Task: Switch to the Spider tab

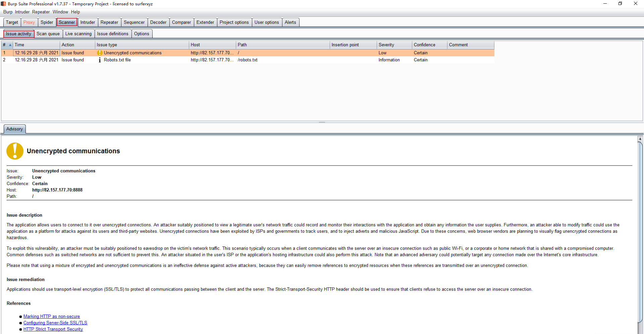Action: [47, 22]
